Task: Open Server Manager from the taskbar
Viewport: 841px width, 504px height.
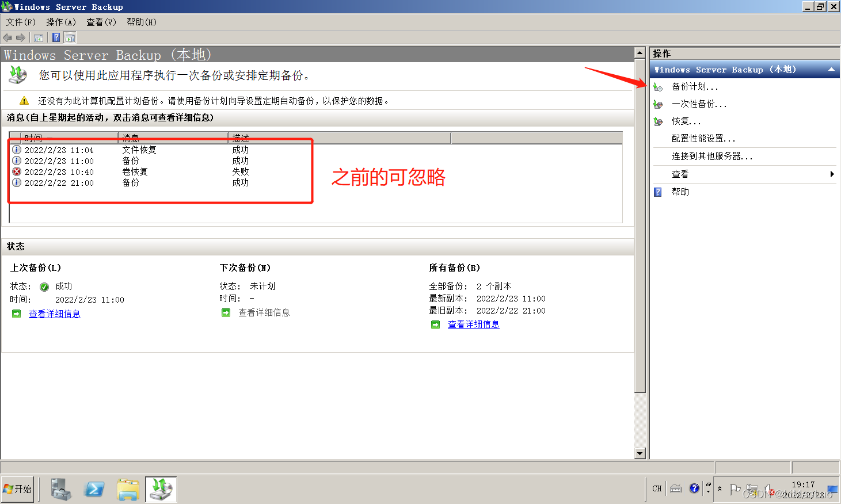Action: tap(60, 490)
